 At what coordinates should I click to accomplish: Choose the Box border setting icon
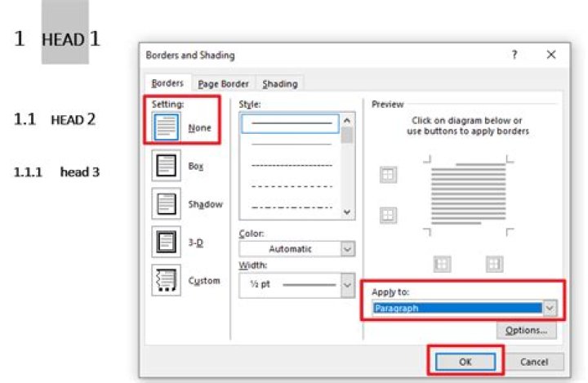[166, 166]
